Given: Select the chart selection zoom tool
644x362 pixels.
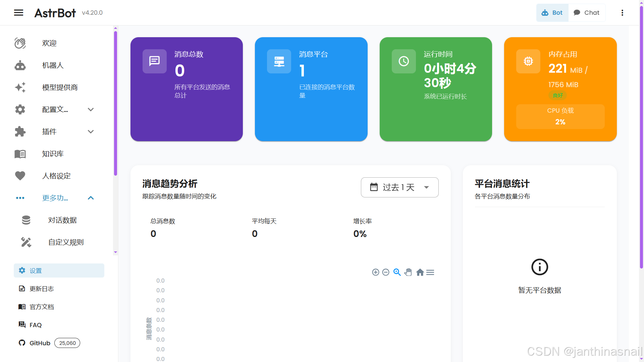Looking at the screenshot, I should [x=397, y=272].
